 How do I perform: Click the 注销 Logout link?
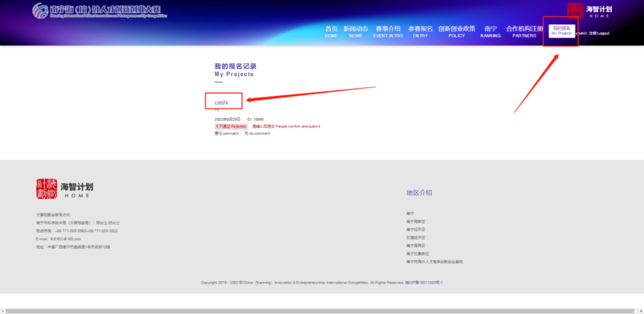pyautogui.click(x=599, y=33)
